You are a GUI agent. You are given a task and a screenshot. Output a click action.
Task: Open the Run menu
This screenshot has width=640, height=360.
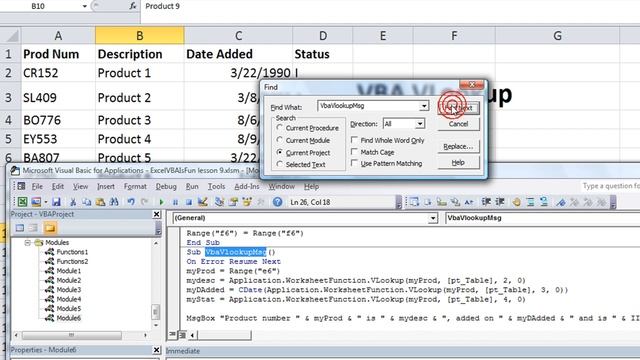(192, 186)
